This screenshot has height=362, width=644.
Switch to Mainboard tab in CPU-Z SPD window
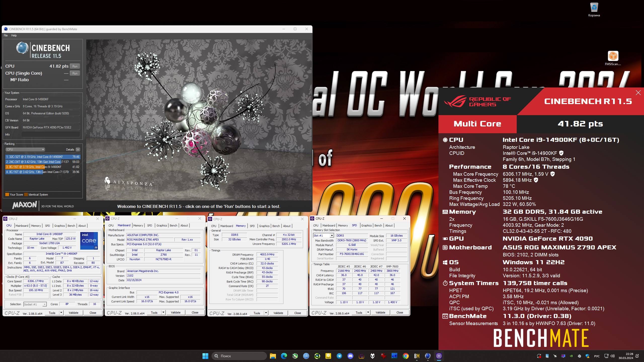tap(329, 225)
